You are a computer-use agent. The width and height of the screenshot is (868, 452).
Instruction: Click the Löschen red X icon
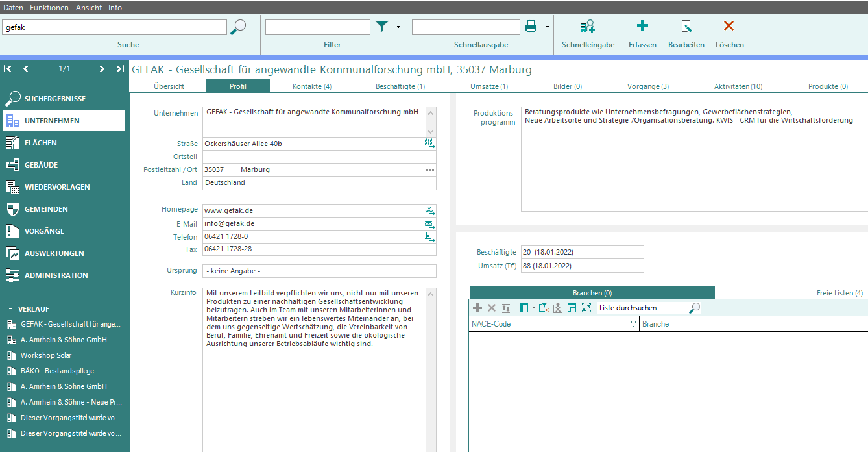[x=729, y=27]
